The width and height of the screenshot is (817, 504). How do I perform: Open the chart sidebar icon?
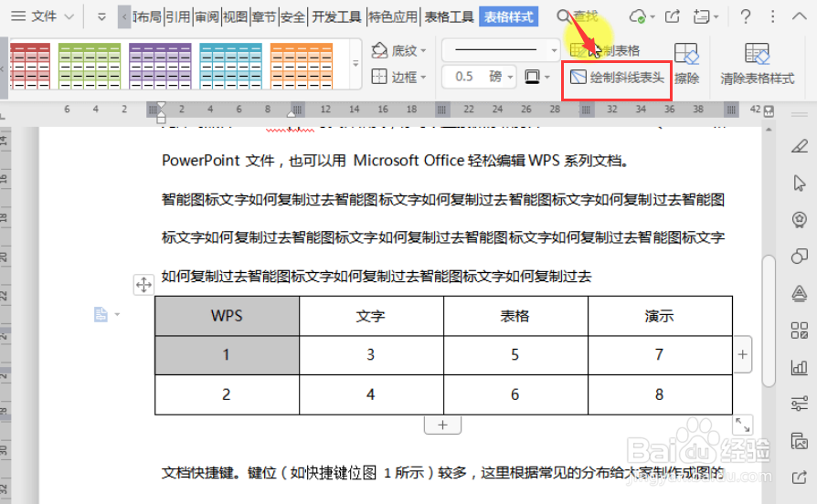click(x=800, y=368)
